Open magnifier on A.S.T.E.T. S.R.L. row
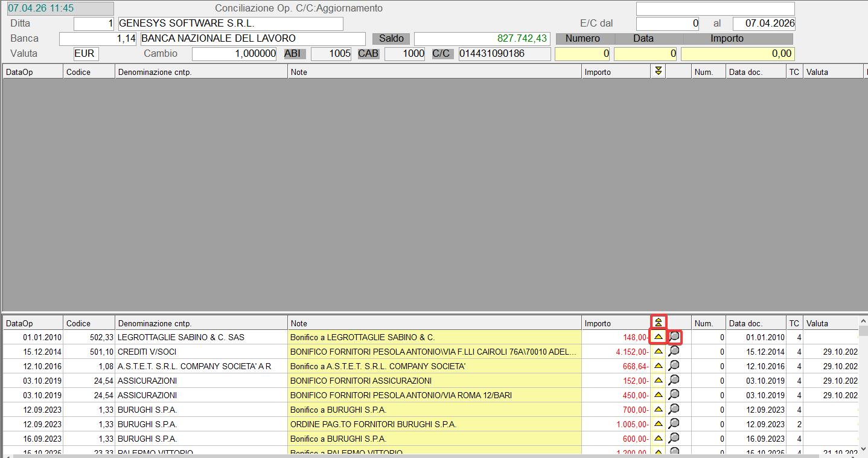Viewport: 868px width, 458px height. click(674, 366)
